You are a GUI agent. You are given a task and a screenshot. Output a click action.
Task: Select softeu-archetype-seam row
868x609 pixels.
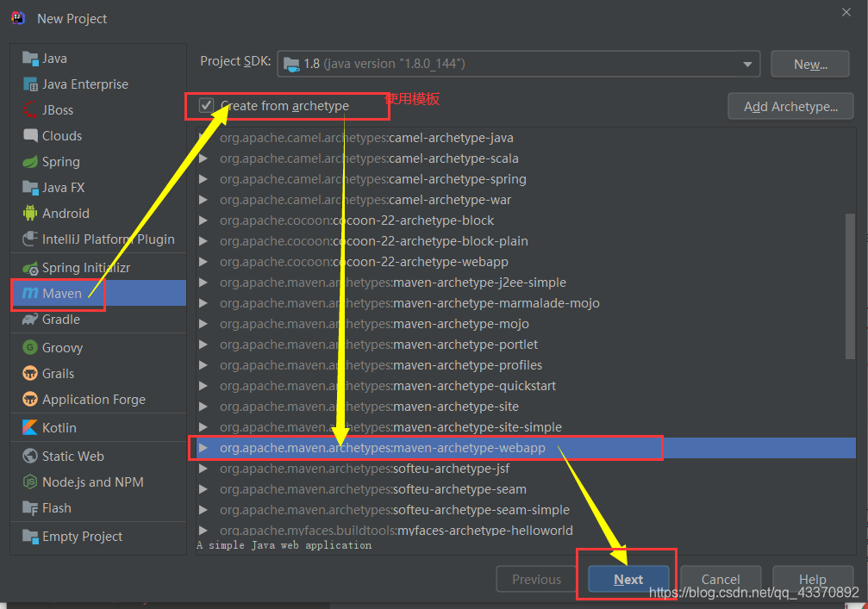[x=526, y=489]
